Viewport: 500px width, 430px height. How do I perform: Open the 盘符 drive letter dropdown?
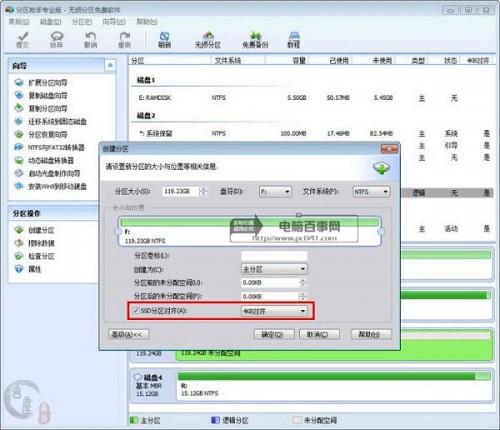(275, 192)
